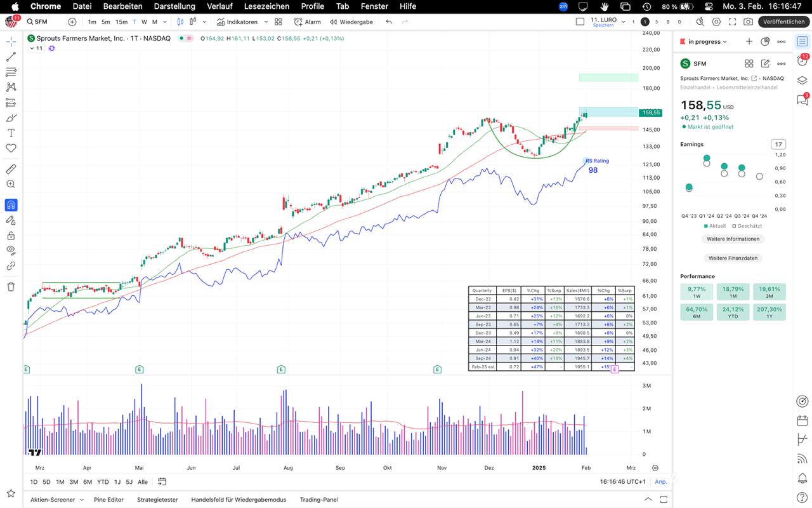Viewport: 812px width, 508px height.
Task: Pick the ruler measurement tool
Action: point(11,169)
